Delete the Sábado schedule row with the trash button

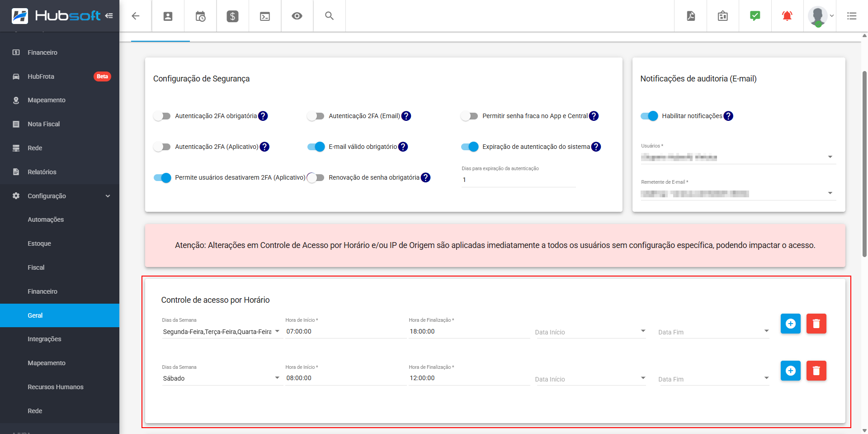tap(816, 371)
